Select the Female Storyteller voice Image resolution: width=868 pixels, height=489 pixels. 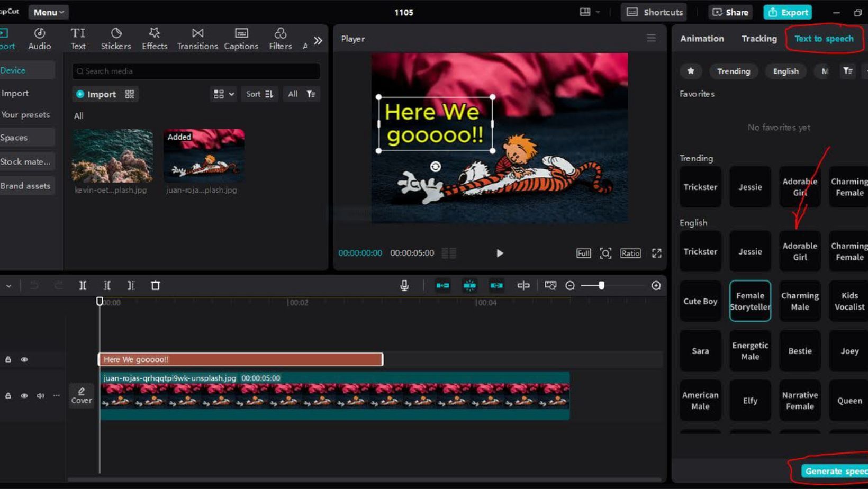[750, 301]
